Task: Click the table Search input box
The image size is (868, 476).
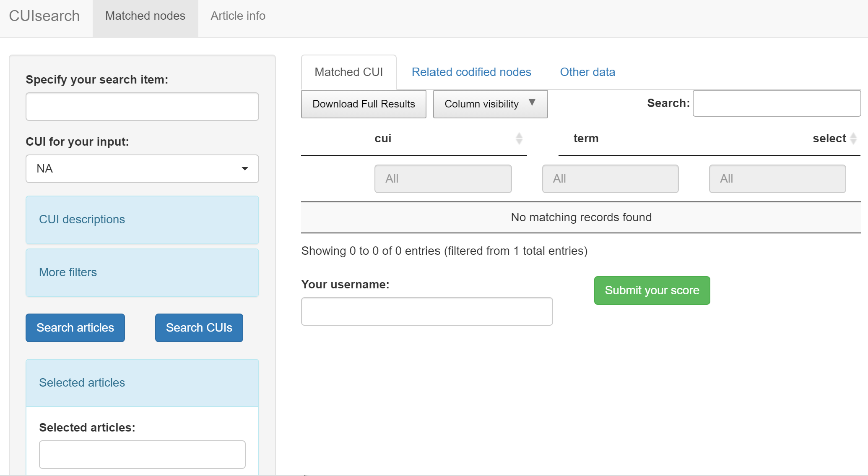Action: 776,103
